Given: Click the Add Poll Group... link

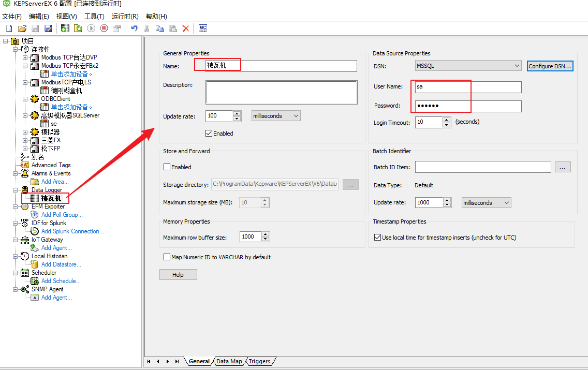Looking at the screenshot, I should [x=62, y=215].
